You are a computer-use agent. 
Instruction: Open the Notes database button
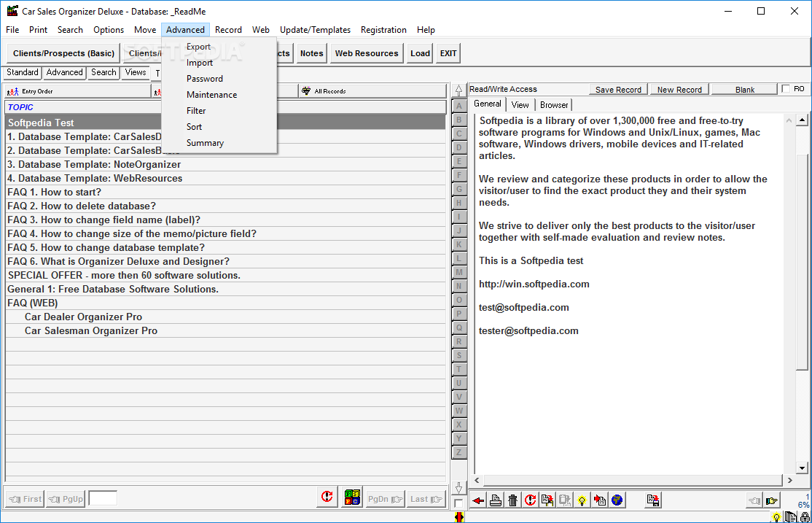[x=312, y=53]
